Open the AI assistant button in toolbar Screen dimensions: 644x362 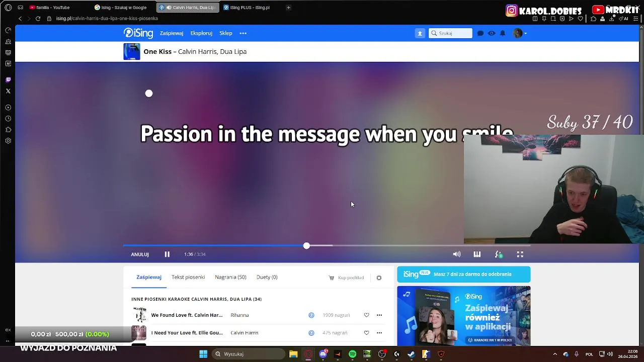pos(624,19)
